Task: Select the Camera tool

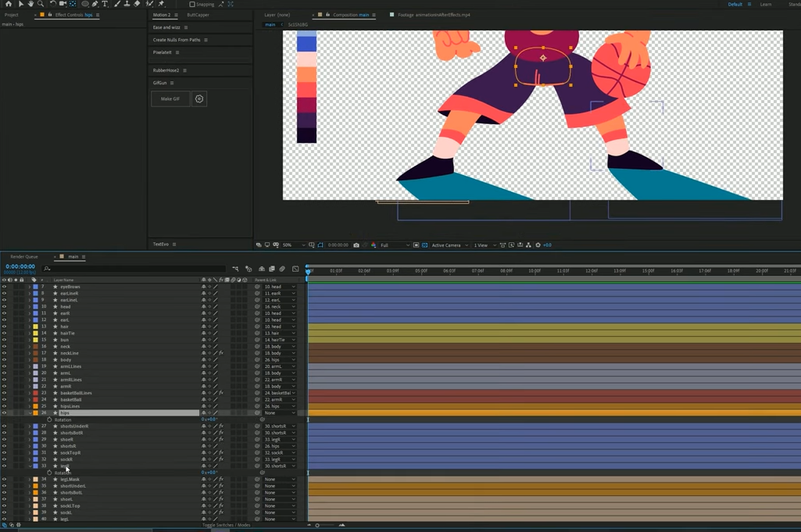Action: click(x=63, y=4)
